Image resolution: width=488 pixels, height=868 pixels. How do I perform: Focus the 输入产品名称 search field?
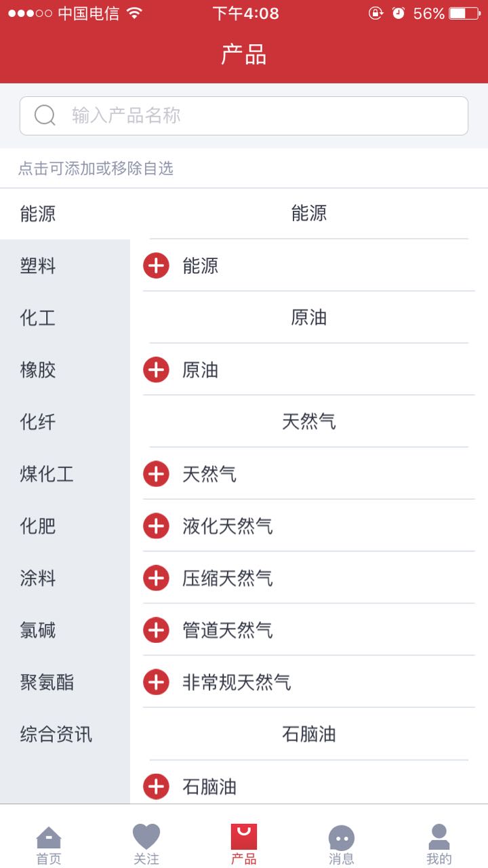258,115
